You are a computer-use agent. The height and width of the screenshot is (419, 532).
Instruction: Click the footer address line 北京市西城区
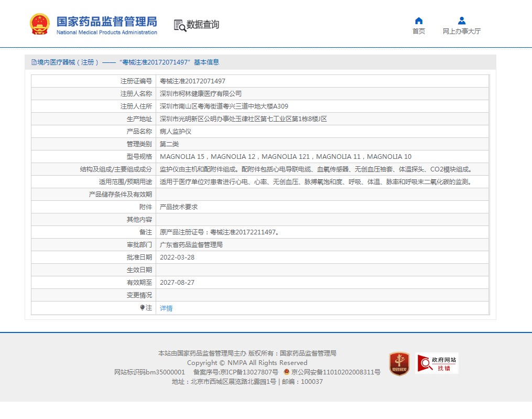[x=247, y=382]
